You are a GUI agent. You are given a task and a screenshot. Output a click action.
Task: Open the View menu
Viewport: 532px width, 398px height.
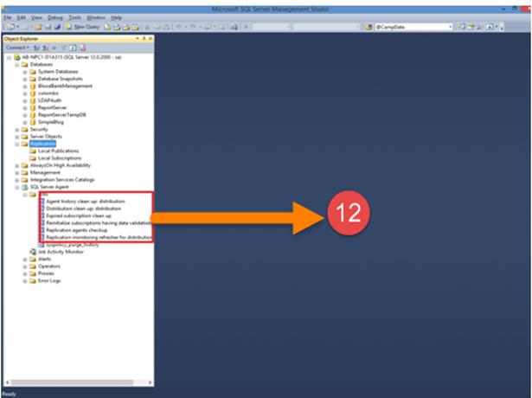coord(36,17)
